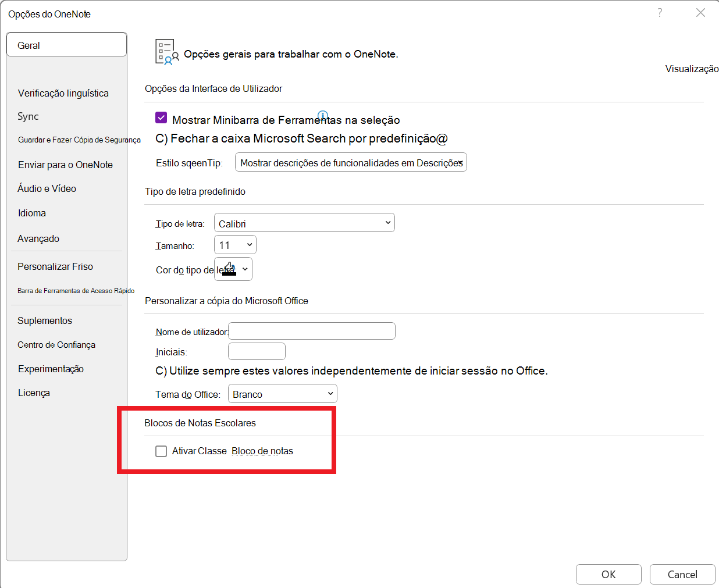Image resolution: width=719 pixels, height=588 pixels.
Task: Click the Blocos de Notas Escolares heading
Action: (x=200, y=423)
